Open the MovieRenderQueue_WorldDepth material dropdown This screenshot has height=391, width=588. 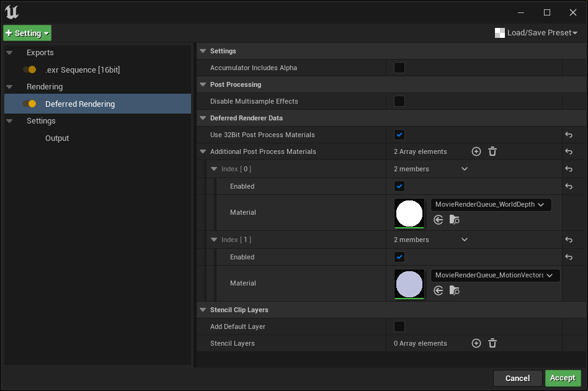coord(491,204)
